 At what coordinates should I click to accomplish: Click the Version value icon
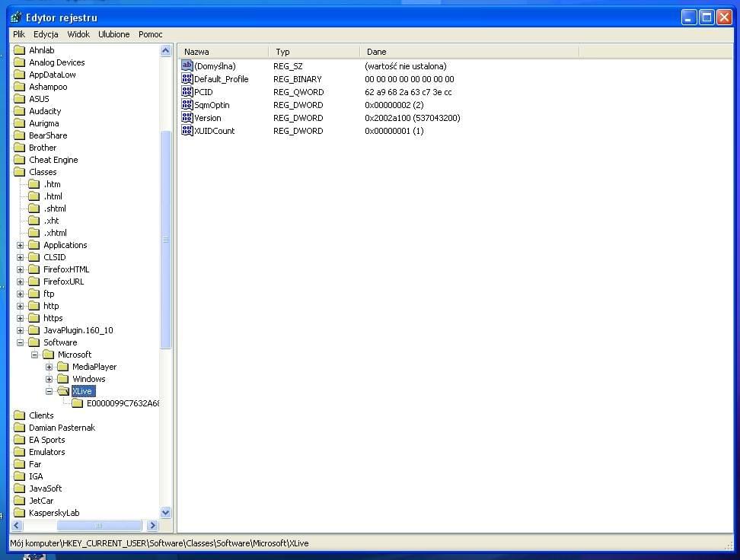pos(187,118)
